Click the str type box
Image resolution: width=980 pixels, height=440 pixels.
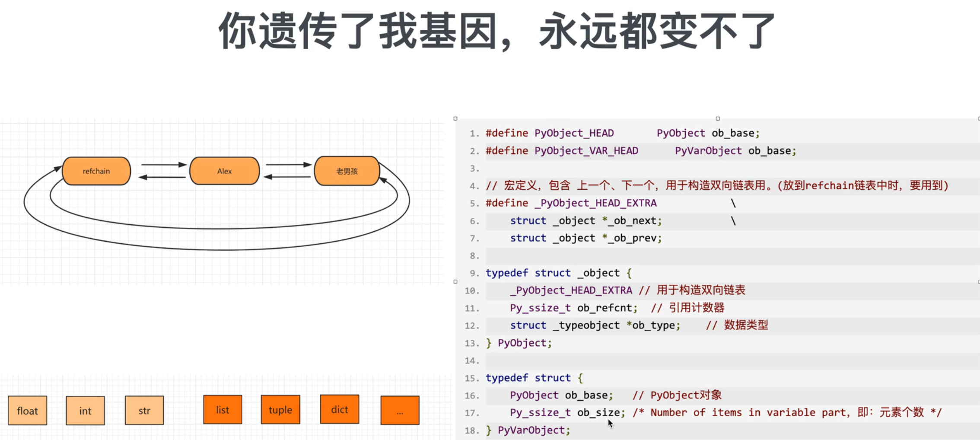coord(144,410)
